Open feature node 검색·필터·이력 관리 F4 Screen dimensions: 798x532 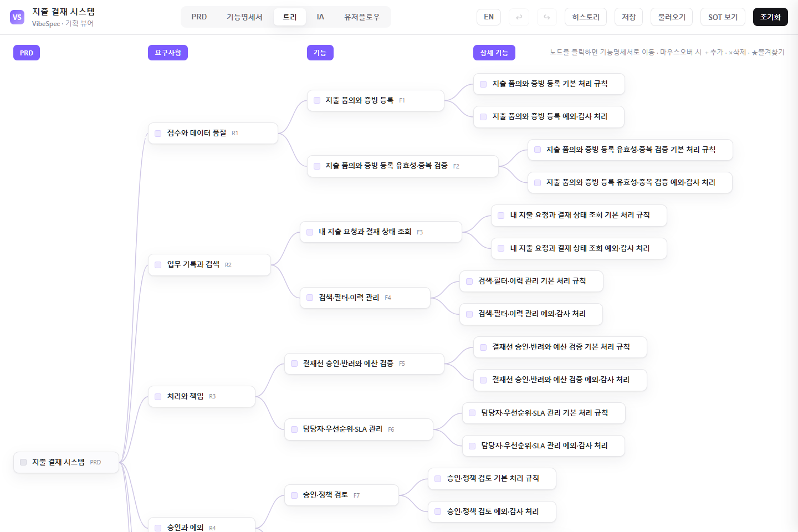[365, 298]
